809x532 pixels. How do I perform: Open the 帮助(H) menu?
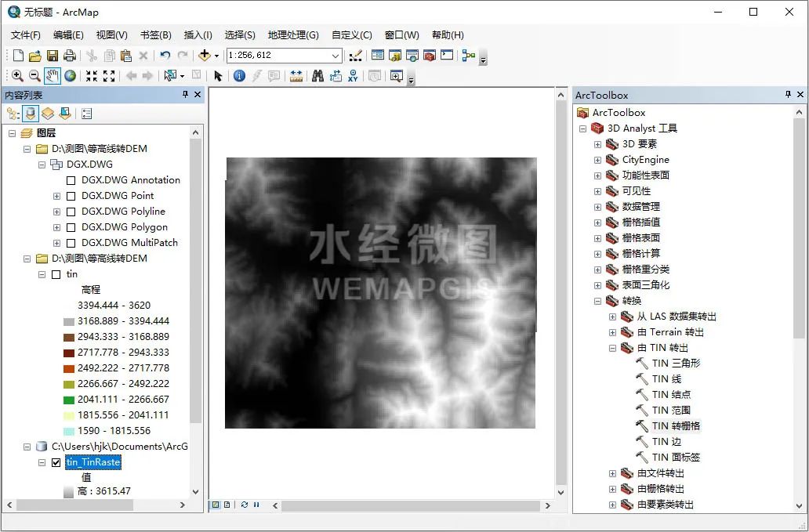pos(448,35)
